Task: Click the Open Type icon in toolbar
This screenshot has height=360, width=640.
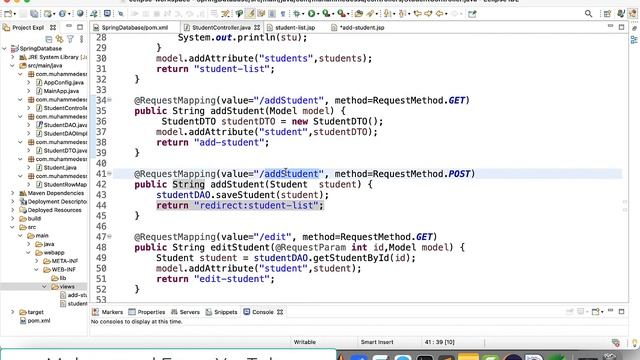Action: [x=359, y=13]
